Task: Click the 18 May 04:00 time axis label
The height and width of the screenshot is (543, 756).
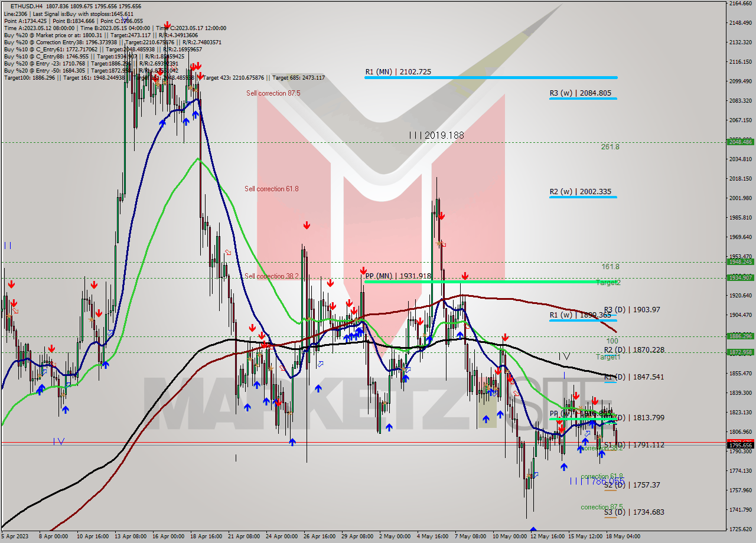Action: tap(623, 537)
